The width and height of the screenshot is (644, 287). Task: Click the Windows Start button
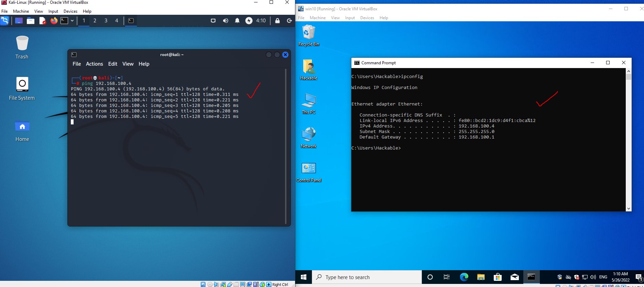coord(304,277)
